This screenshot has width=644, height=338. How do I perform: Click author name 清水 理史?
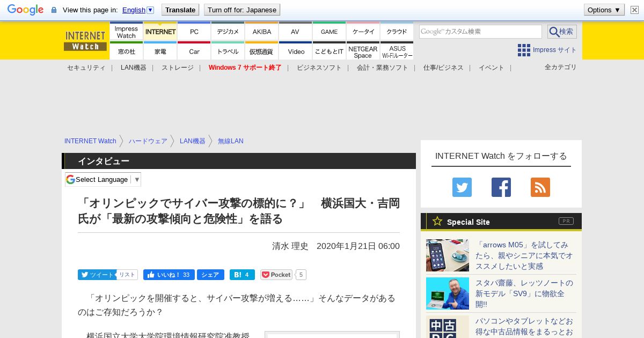pyautogui.click(x=290, y=246)
